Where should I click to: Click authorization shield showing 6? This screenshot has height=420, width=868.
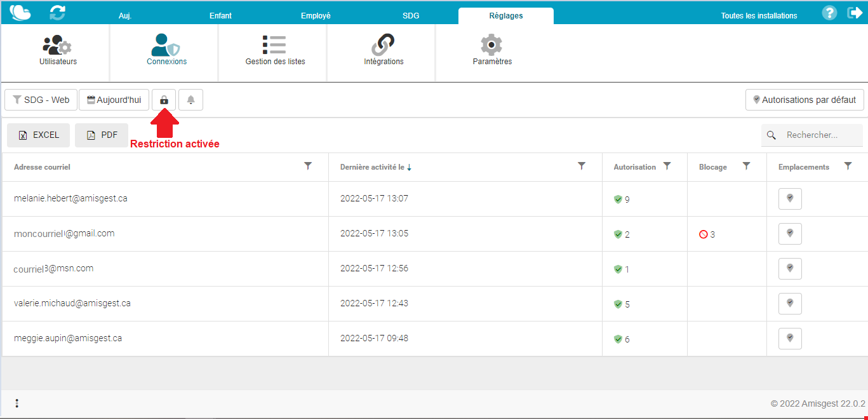coord(618,339)
